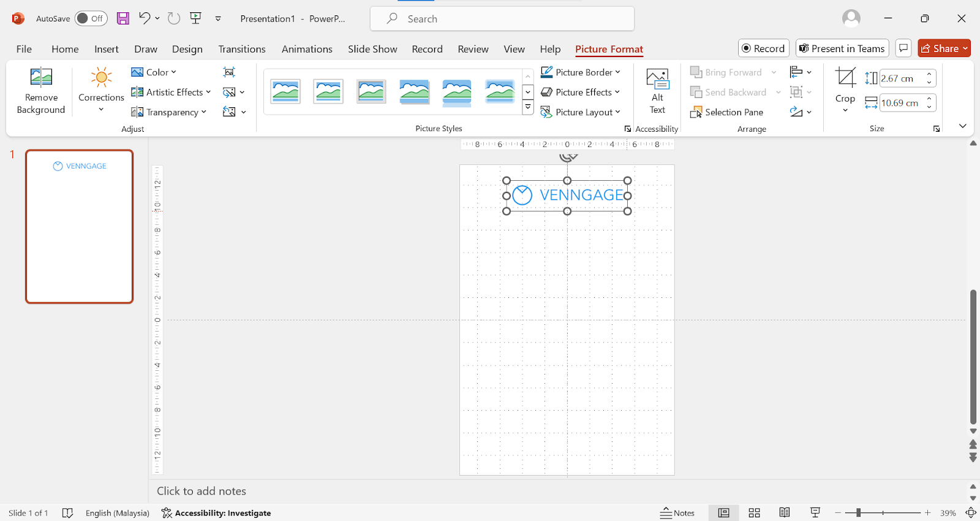980x521 pixels.
Task: Open Corrections gallery
Action: click(x=101, y=91)
